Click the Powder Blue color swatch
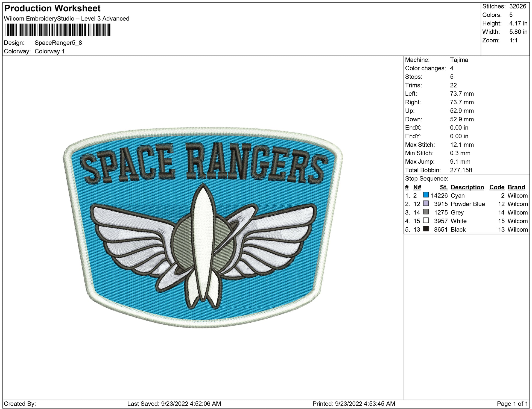 (426, 203)
